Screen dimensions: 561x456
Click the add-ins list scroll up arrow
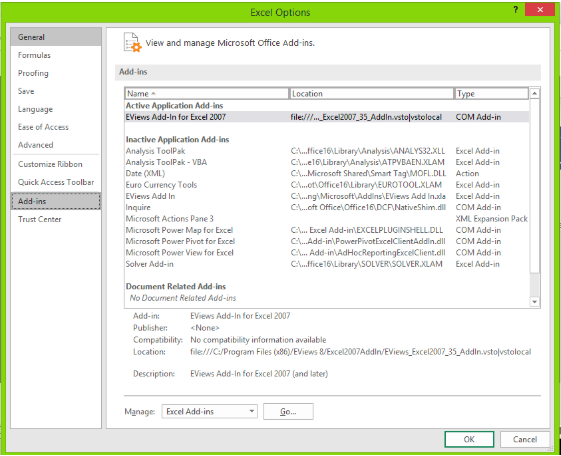(x=534, y=93)
